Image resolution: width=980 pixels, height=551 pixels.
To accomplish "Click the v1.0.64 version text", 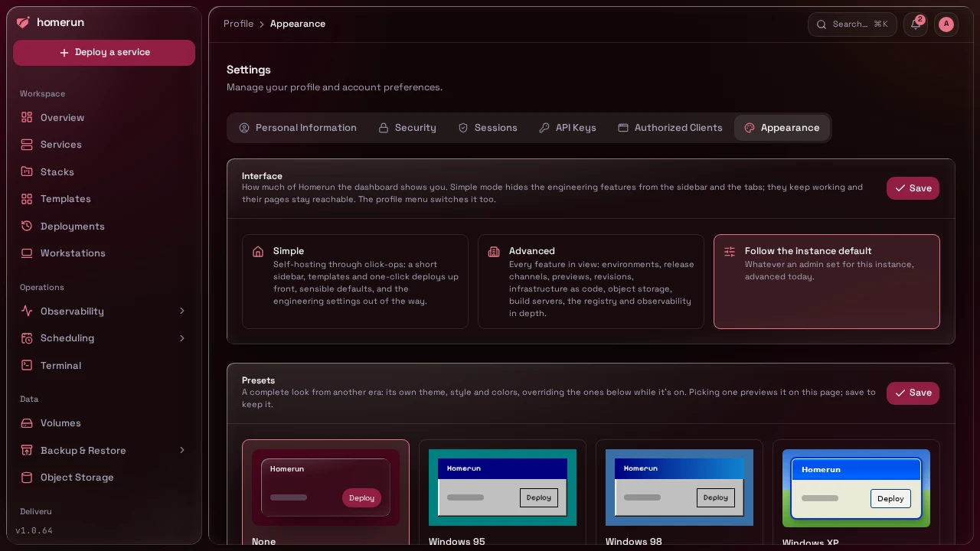I will click(34, 530).
